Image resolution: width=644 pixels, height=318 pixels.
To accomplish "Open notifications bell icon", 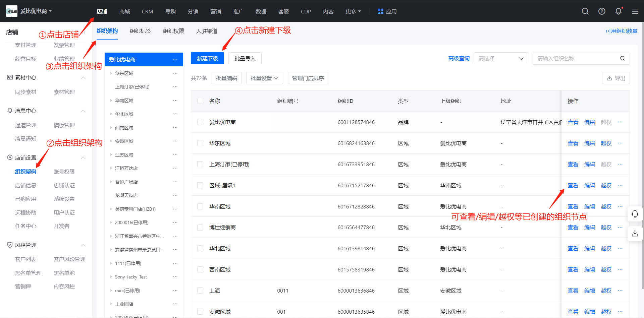I will click(x=619, y=11).
